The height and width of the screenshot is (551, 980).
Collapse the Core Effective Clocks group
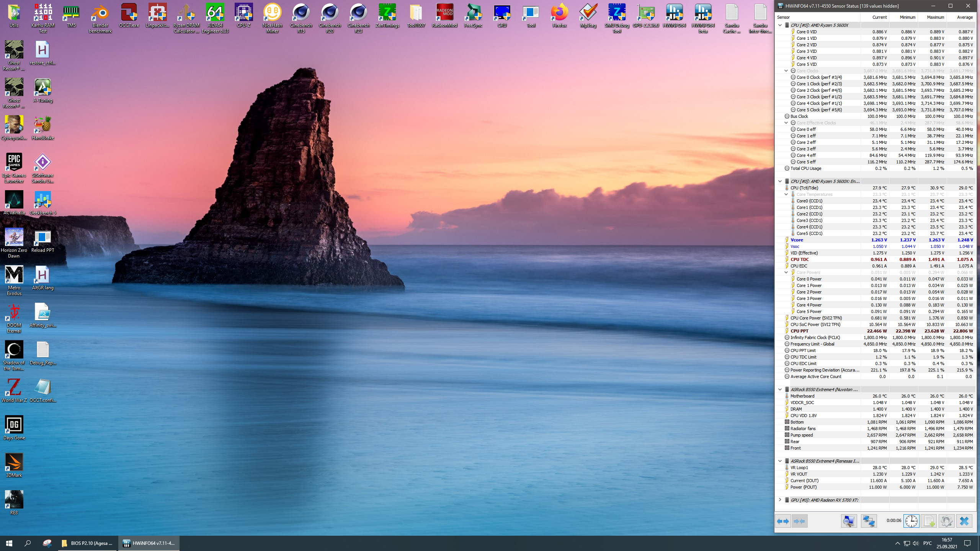(x=786, y=123)
